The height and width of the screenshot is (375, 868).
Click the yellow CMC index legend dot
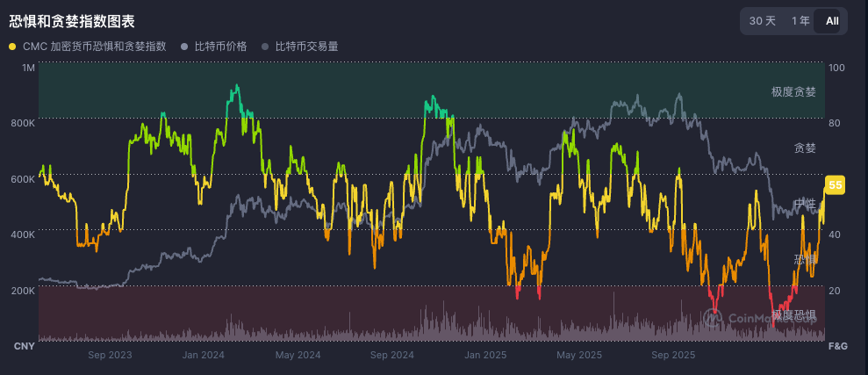point(12,46)
